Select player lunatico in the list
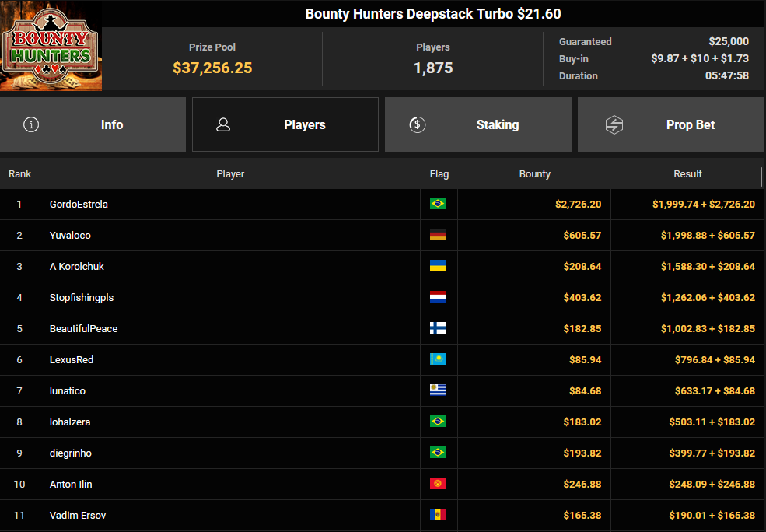The image size is (766, 532). pyautogui.click(x=68, y=390)
